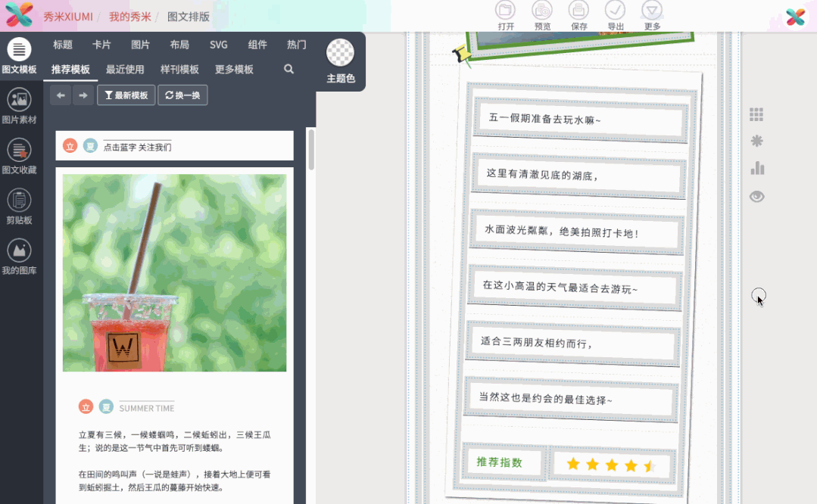Click the search magnifier icon in template tabs
Screen dimensions: 817x504
tap(288, 70)
